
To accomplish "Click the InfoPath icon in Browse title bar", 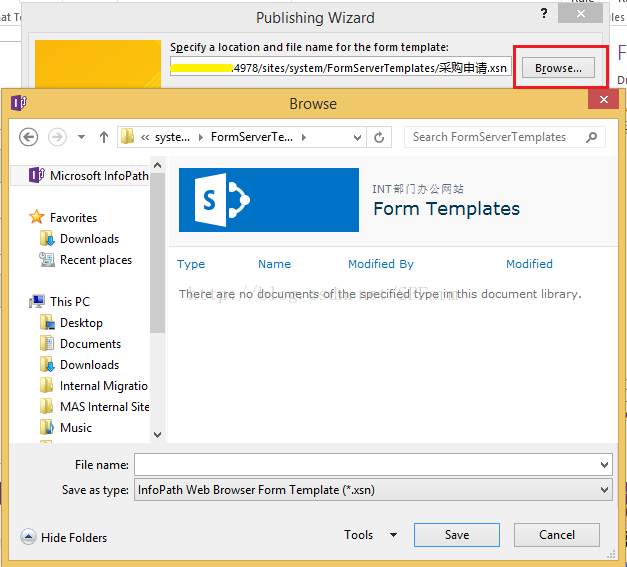I will tap(18, 103).
